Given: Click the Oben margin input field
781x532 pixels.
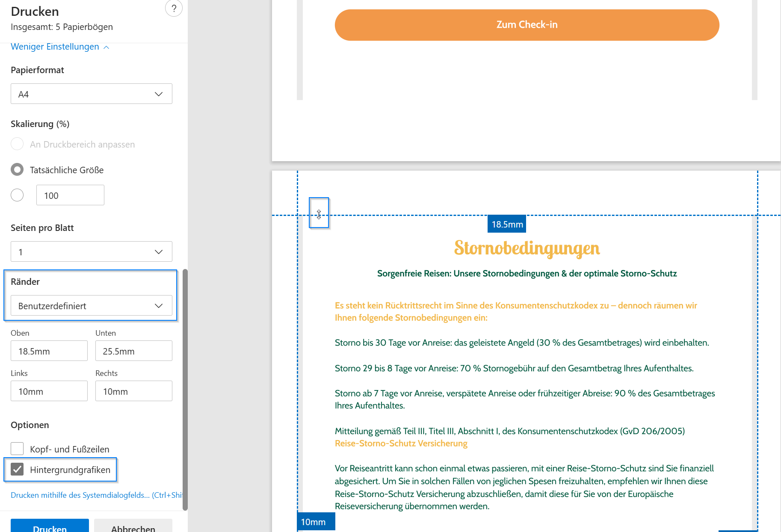Looking at the screenshot, I should [x=49, y=351].
